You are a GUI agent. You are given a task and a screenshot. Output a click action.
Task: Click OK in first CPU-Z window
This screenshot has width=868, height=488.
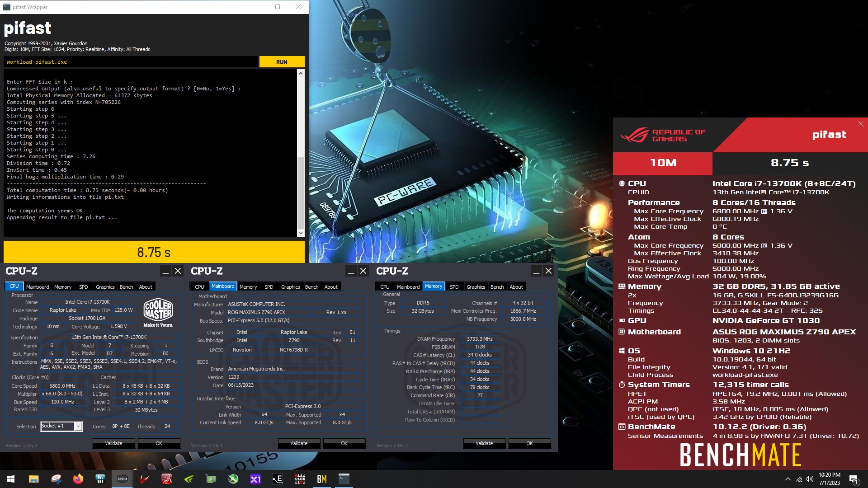click(159, 443)
